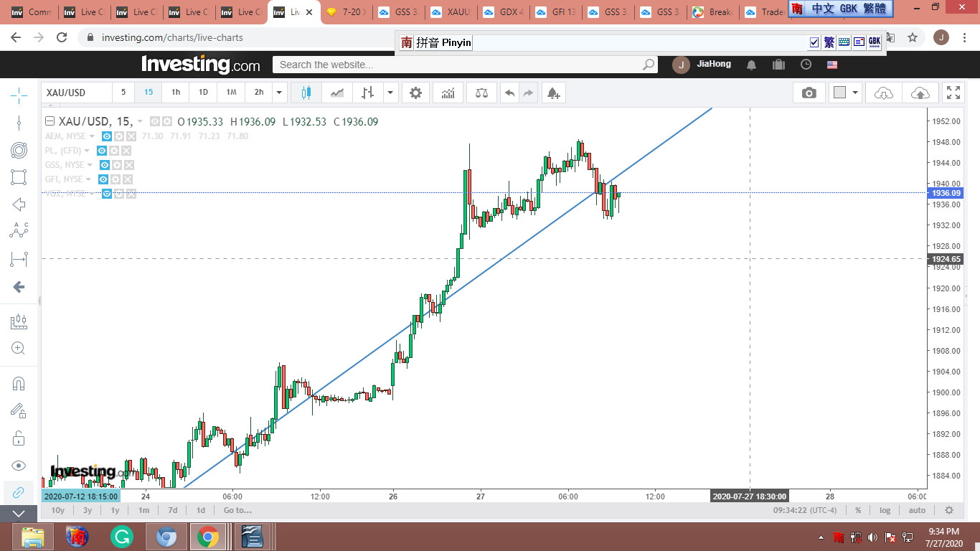980x551 pixels.
Task: Enable magnet mode in left toolbar
Action: [x=19, y=383]
